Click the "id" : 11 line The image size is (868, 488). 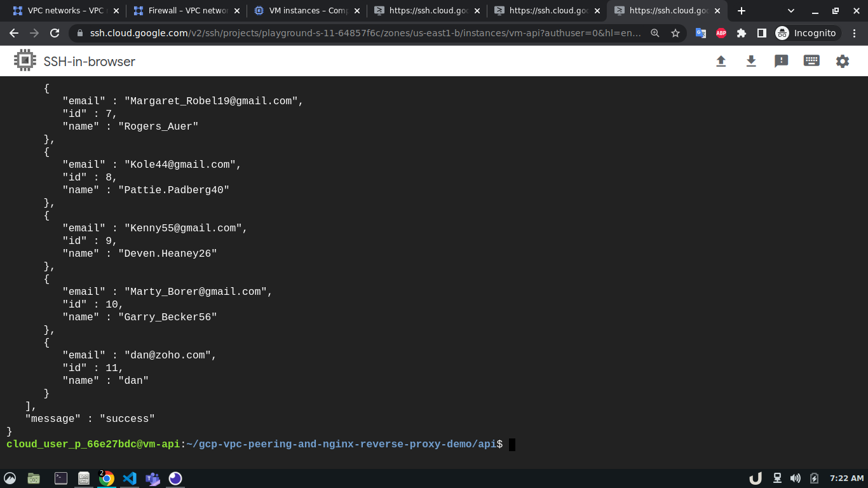point(93,368)
